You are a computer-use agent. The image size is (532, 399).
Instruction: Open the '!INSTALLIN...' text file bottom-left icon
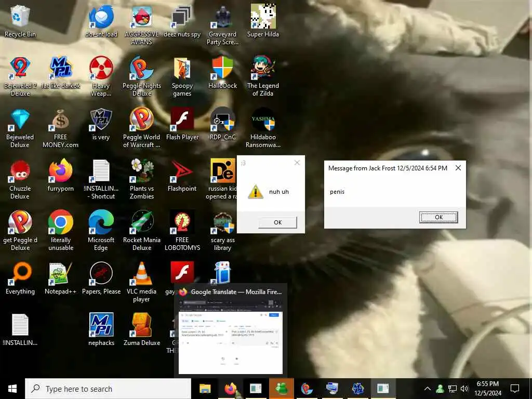tap(20, 330)
